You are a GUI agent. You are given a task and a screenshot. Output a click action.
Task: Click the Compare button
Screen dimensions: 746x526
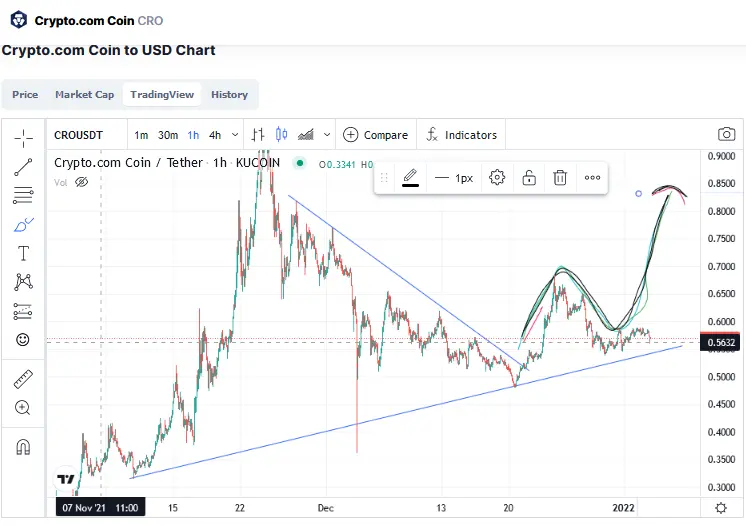click(375, 135)
